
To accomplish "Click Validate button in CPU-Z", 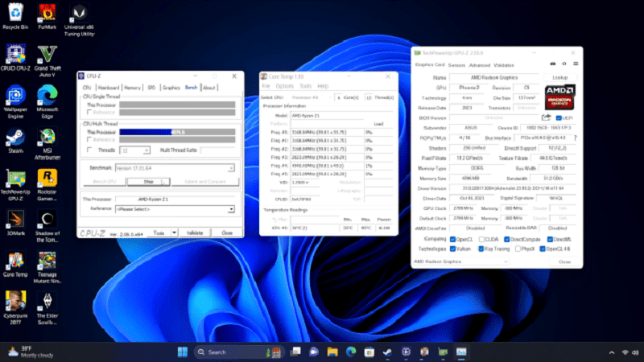I will [195, 232].
